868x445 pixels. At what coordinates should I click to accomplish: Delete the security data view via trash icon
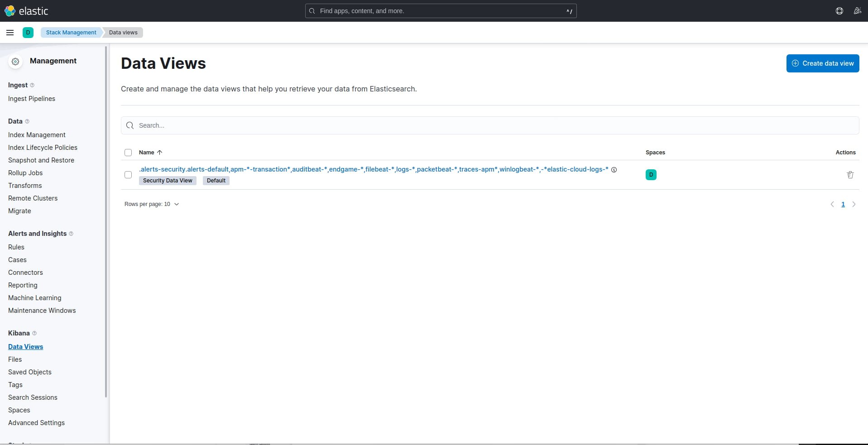point(850,175)
